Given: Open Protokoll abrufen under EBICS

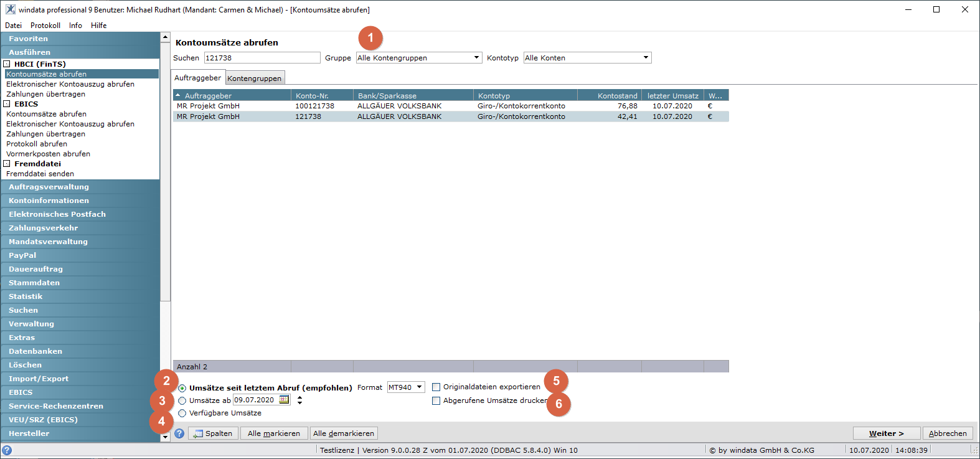Looking at the screenshot, I should [x=37, y=144].
